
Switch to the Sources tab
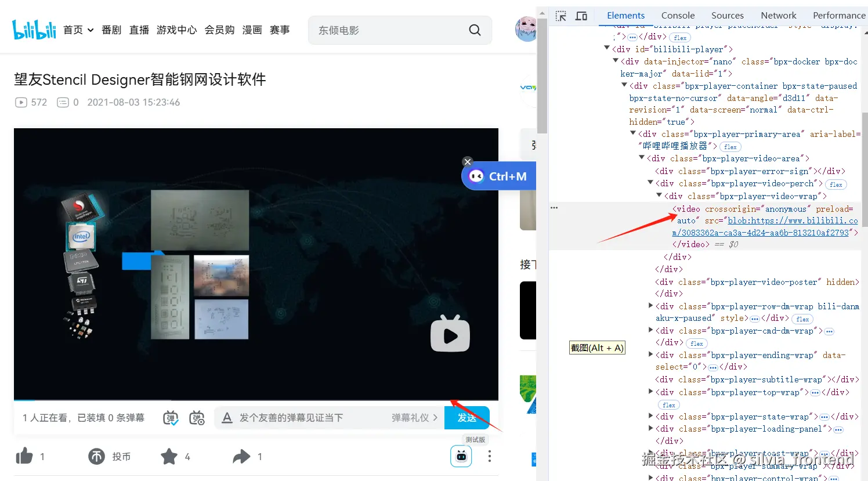[728, 16]
